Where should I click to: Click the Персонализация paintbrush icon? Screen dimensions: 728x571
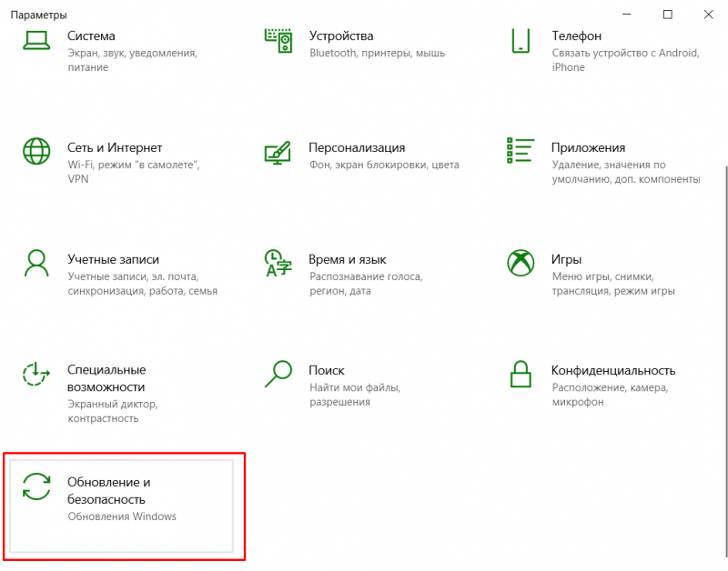278,153
